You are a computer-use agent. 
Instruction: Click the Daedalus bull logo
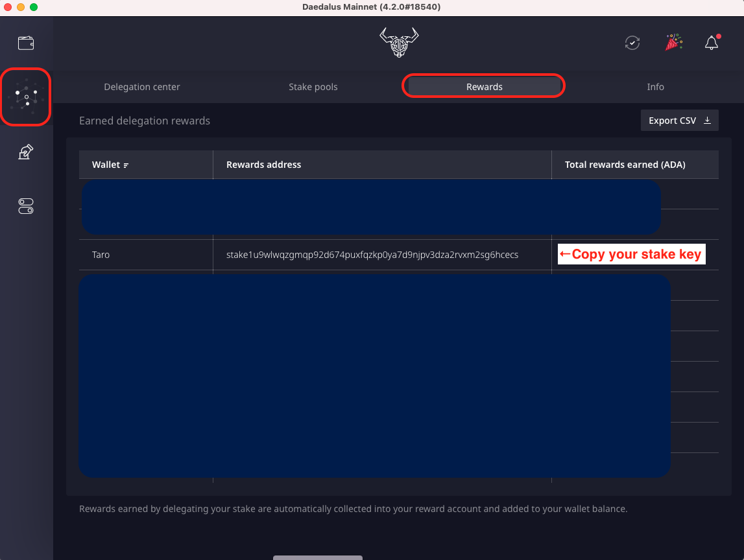pos(399,43)
